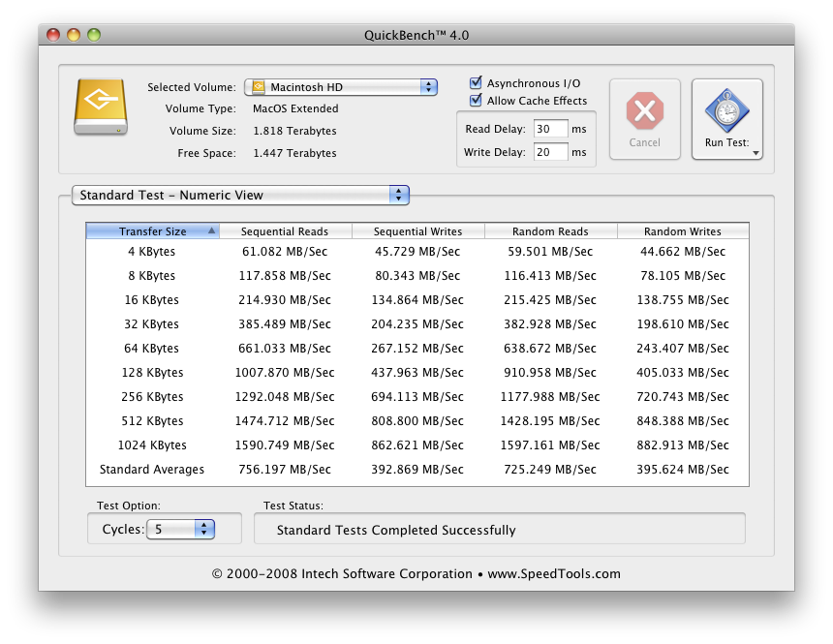Click the MacOS Extended volume type value
Screen dimensions: 833x644
click(x=295, y=108)
